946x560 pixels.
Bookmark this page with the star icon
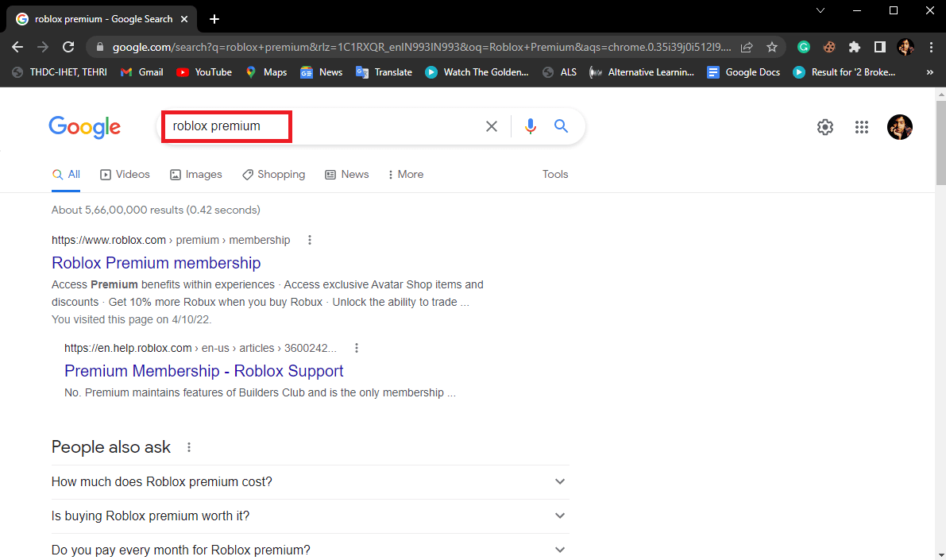click(x=771, y=47)
